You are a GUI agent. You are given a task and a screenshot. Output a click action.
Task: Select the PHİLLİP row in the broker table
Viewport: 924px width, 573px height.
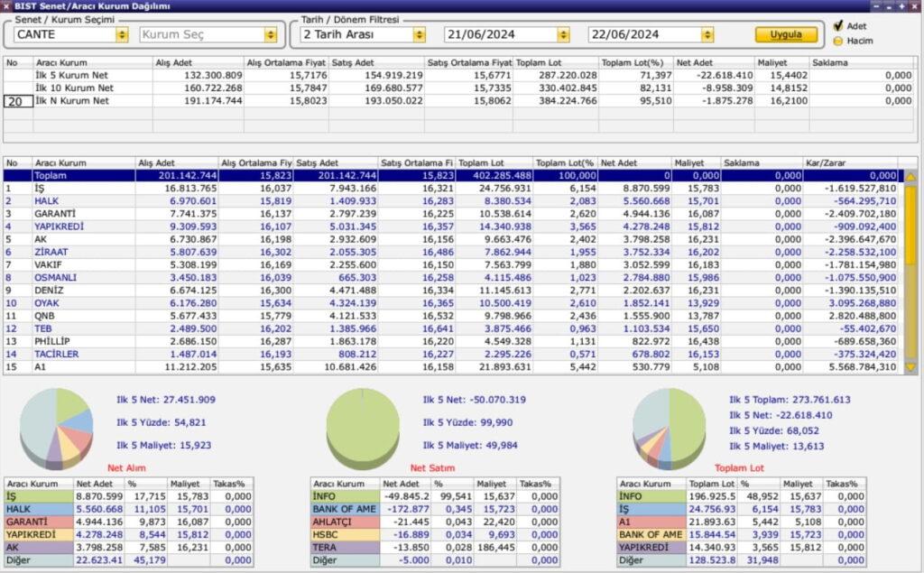tap(453, 342)
